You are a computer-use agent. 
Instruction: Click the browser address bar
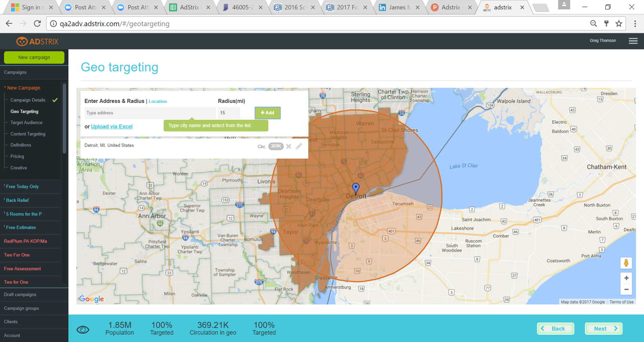pos(318,24)
